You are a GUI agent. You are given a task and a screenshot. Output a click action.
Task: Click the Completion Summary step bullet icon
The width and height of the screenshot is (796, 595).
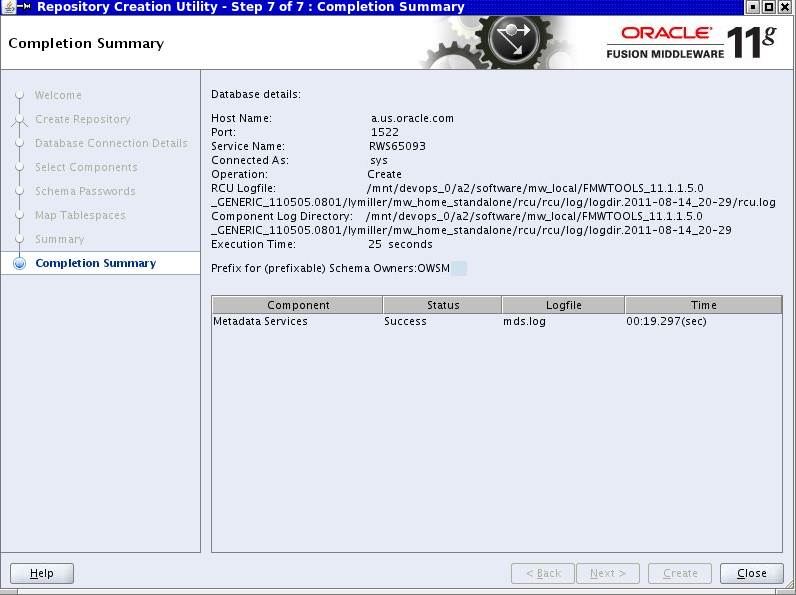(x=19, y=263)
